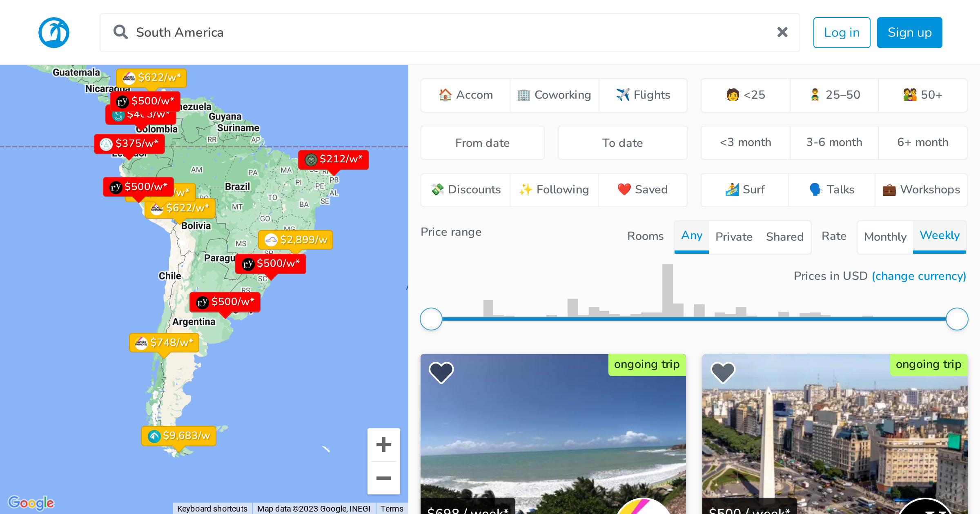Select the Private rooms tab

(734, 237)
